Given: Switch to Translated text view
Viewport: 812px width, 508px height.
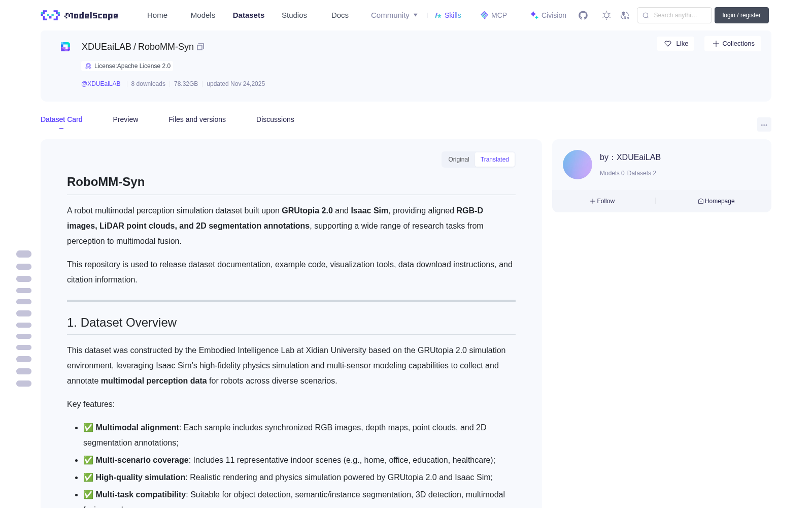Looking at the screenshot, I should [495, 160].
